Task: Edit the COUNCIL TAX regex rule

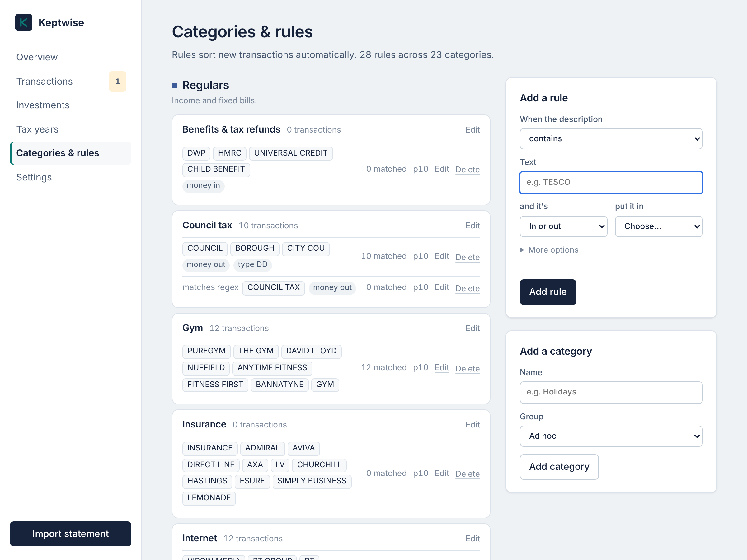Action: (x=441, y=287)
